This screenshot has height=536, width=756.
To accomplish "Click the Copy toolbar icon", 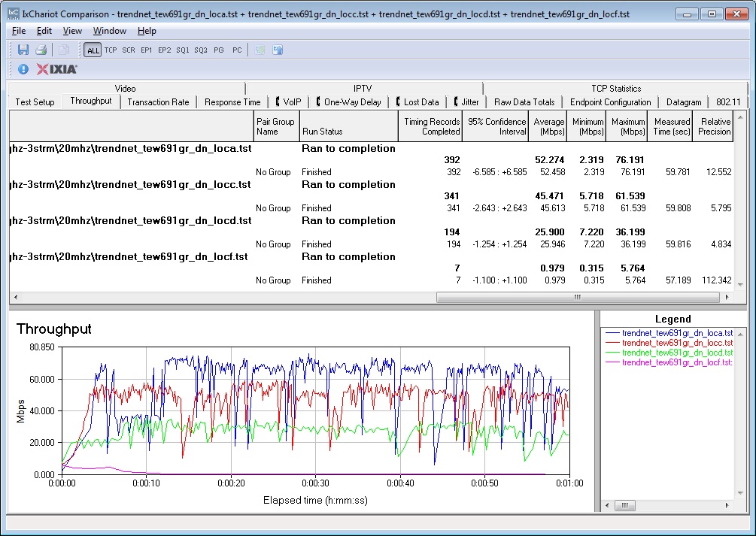I will (63, 50).
